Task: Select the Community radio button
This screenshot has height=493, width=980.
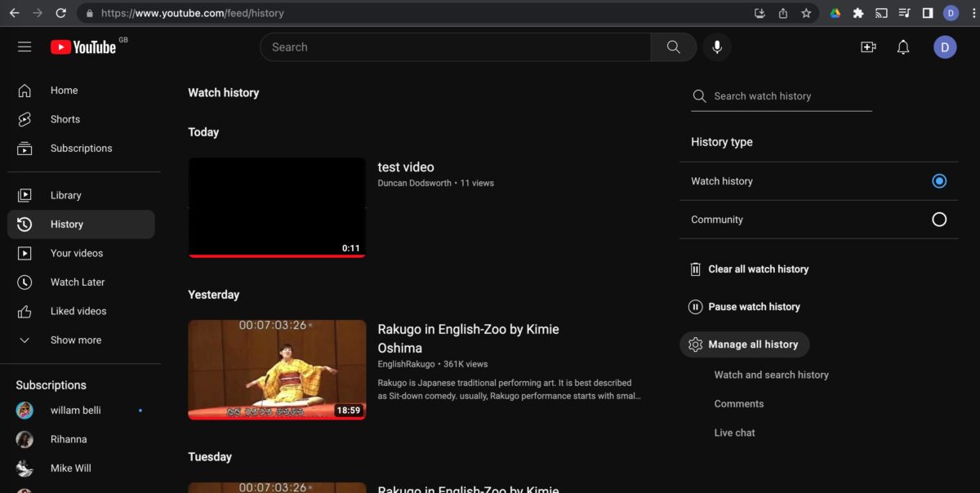Action: coord(939,220)
